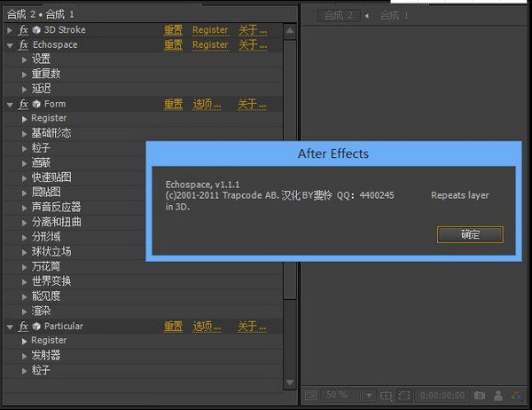Expand the 3D Stroke effect
This screenshot has width=532, height=410.
point(10,30)
